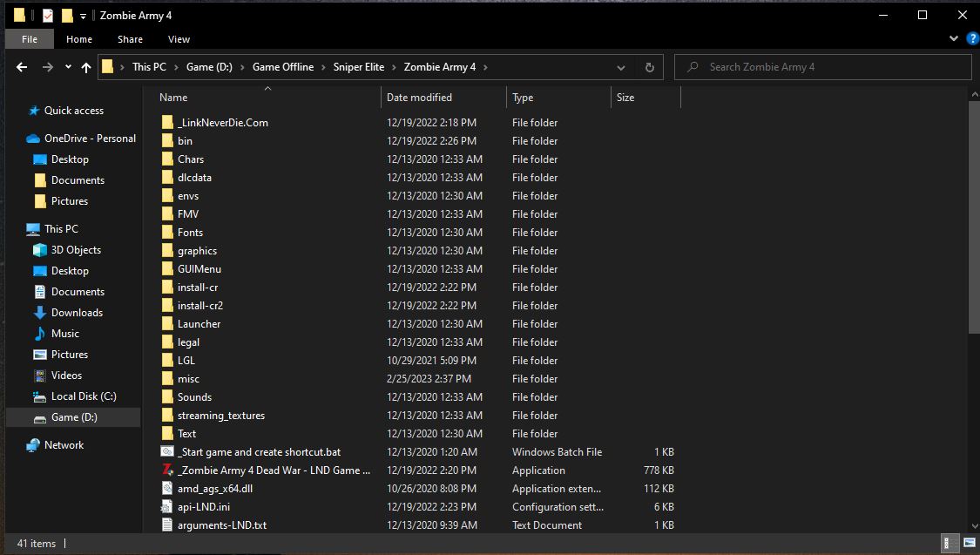The height and width of the screenshot is (555, 980).
Task: Sort by Date modified column header
Action: (419, 98)
